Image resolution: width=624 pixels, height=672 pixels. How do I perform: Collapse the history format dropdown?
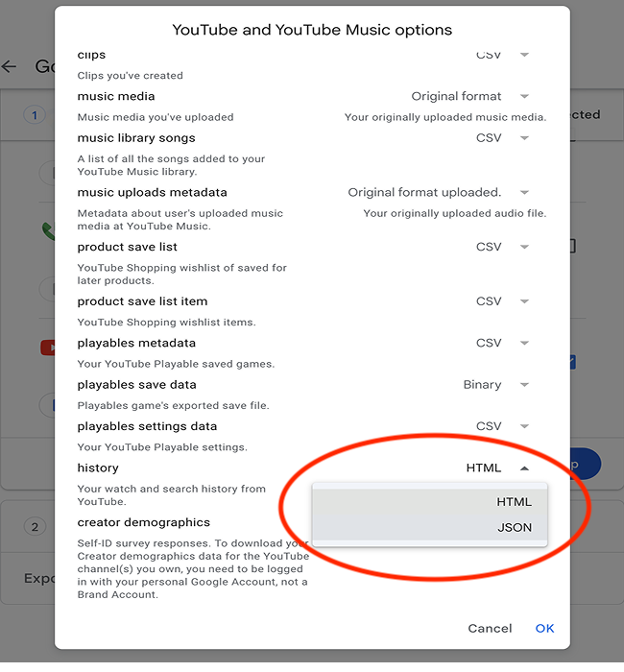(524, 468)
